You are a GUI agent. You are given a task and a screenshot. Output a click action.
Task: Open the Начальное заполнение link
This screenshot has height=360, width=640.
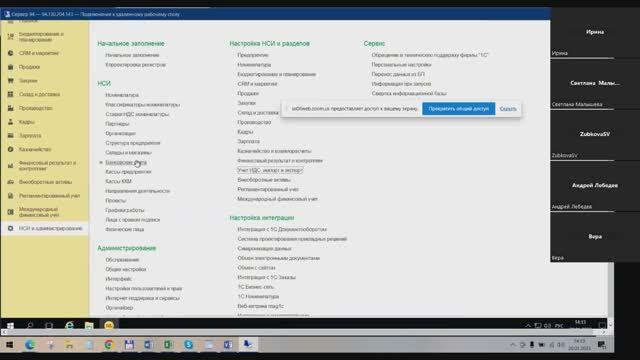click(132, 55)
